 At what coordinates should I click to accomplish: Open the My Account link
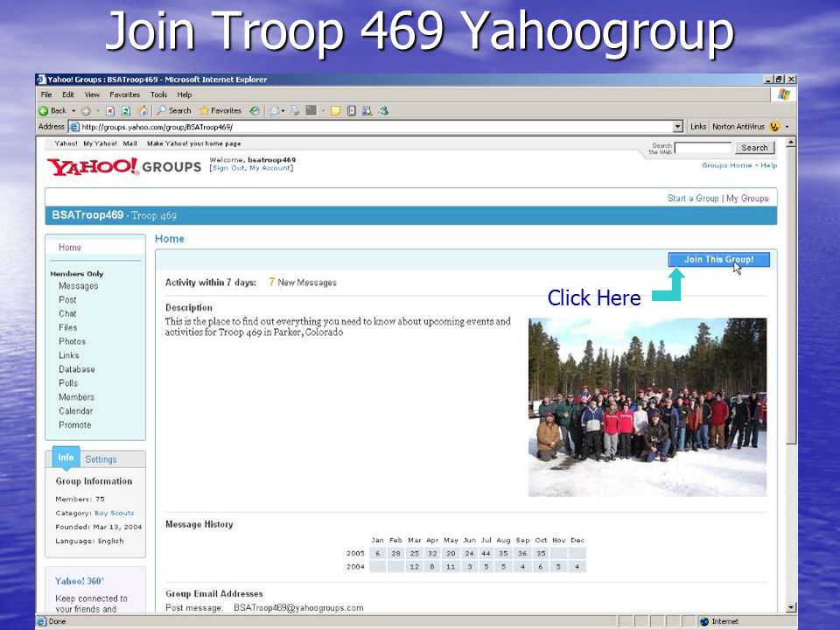(270, 168)
